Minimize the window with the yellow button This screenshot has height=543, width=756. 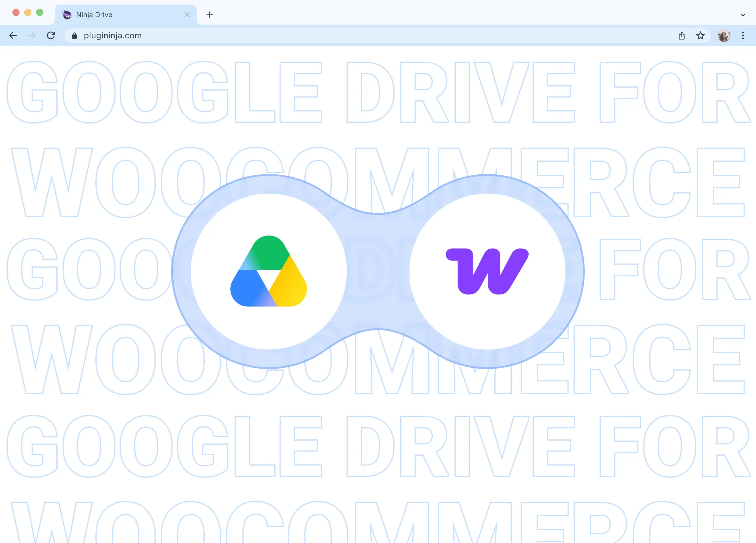click(28, 12)
